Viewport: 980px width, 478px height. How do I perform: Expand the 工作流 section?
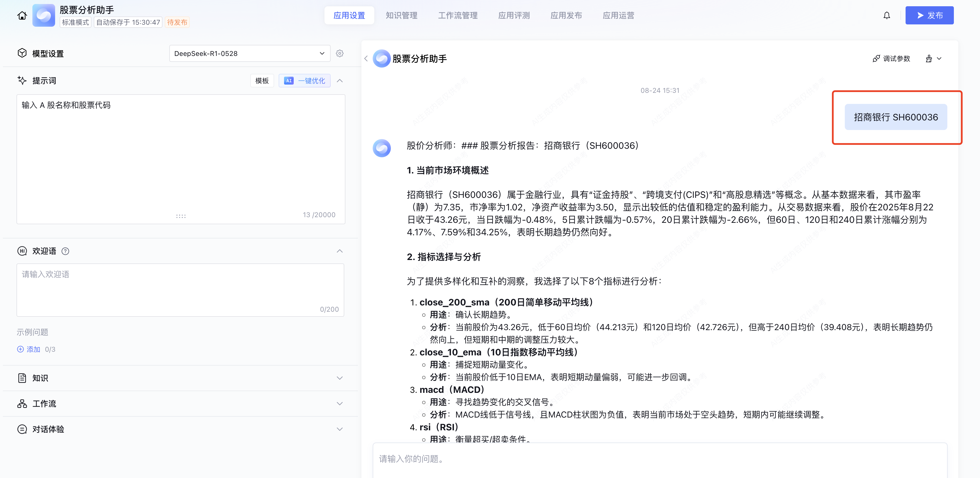click(x=340, y=403)
